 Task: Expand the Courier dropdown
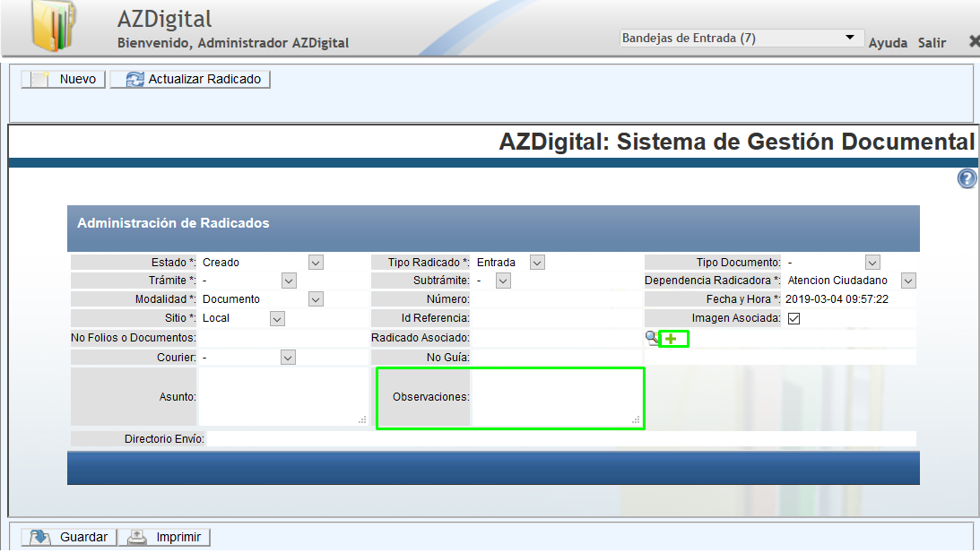(288, 358)
